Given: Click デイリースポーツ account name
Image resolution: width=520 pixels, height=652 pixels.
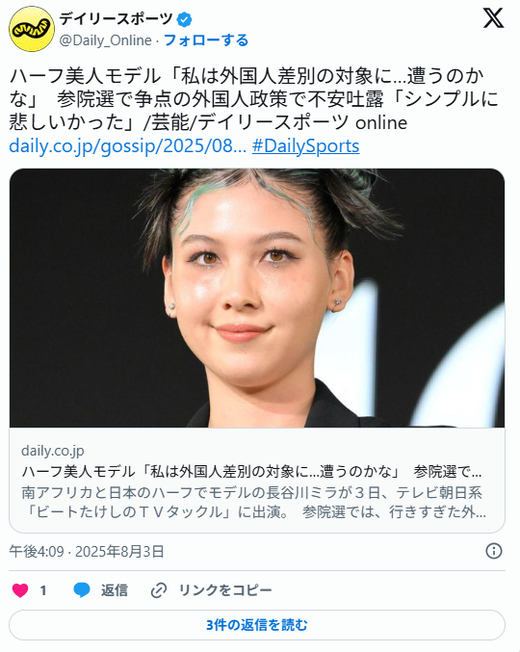Looking at the screenshot, I should pyautogui.click(x=116, y=19).
